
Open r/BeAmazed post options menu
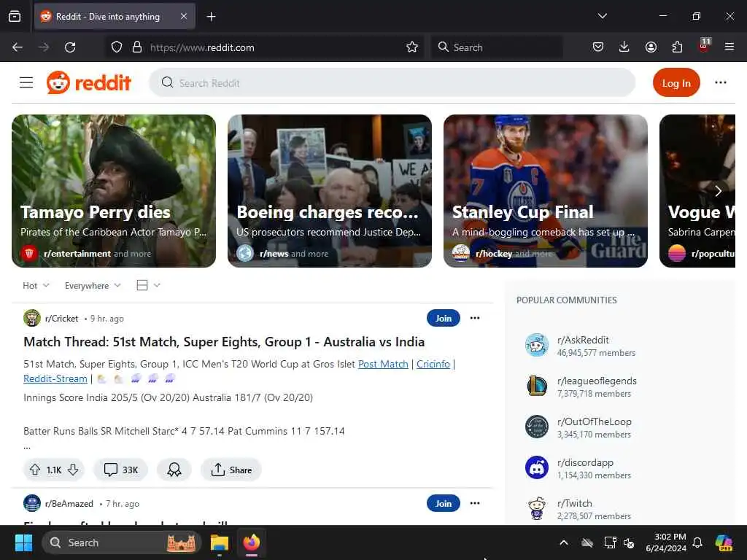475,503
